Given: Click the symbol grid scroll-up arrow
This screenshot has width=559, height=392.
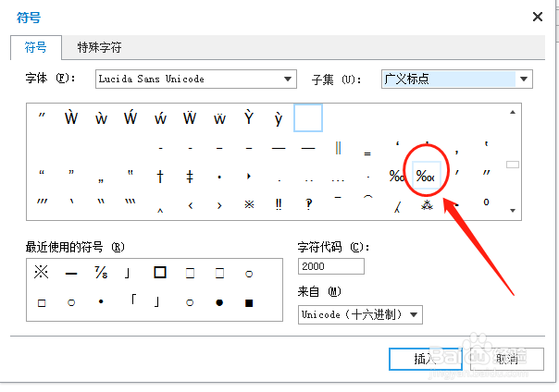Looking at the screenshot, I should pyautogui.click(x=513, y=112).
